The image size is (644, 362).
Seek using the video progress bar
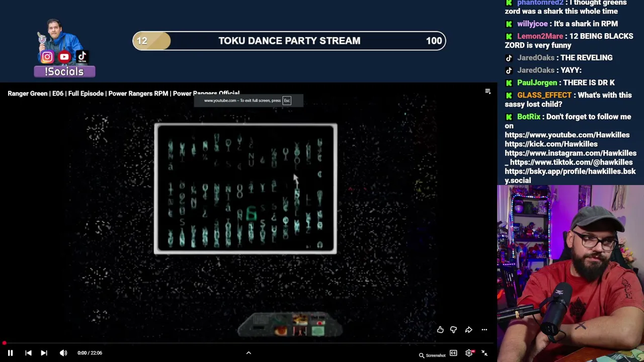pos(249,343)
